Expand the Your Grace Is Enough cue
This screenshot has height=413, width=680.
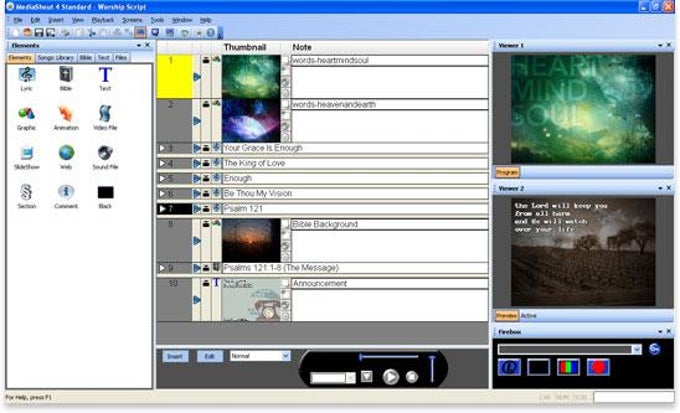(163, 148)
